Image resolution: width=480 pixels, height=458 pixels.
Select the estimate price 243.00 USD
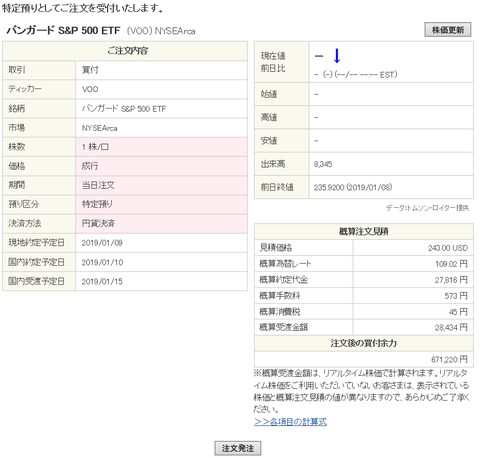(448, 248)
